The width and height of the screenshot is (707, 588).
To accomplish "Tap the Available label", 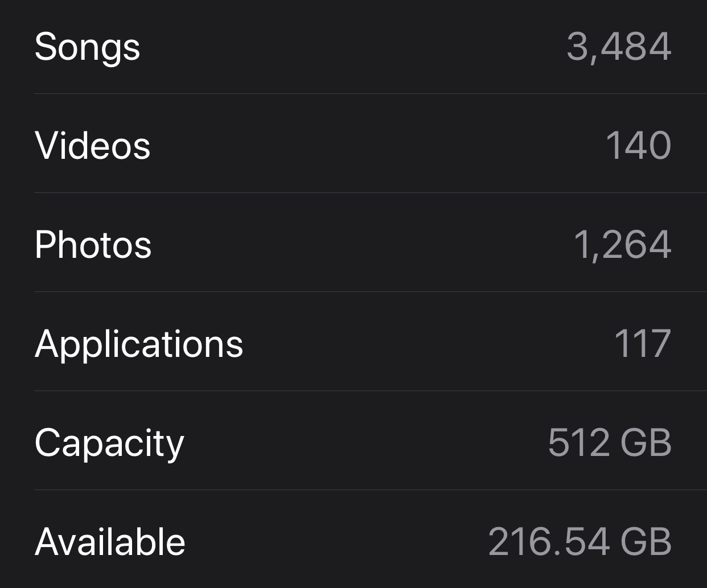I will [x=110, y=542].
